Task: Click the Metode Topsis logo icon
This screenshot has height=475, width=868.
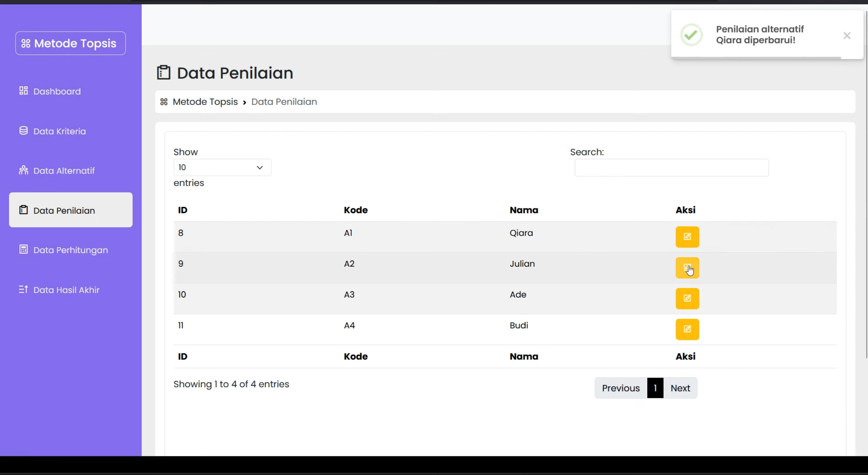Action: pyautogui.click(x=26, y=43)
